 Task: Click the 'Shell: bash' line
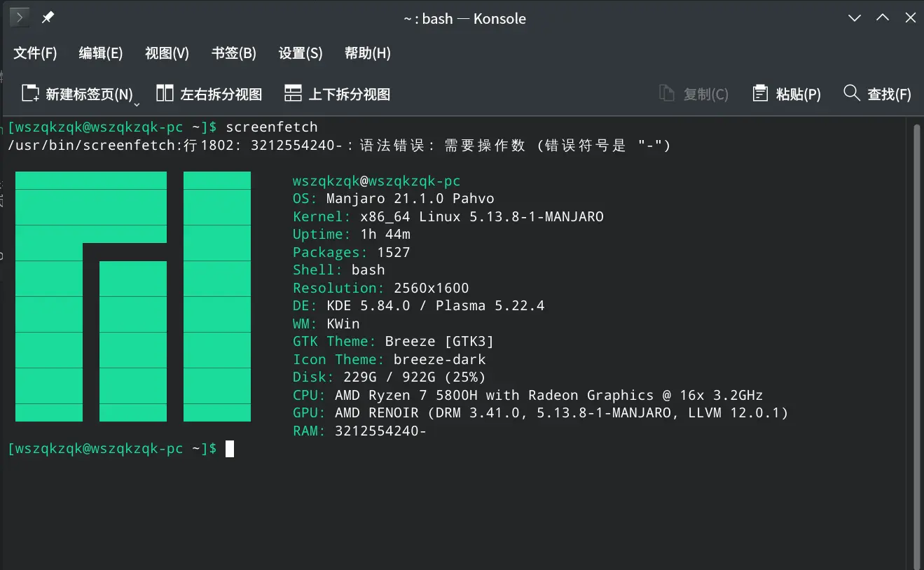pos(339,270)
